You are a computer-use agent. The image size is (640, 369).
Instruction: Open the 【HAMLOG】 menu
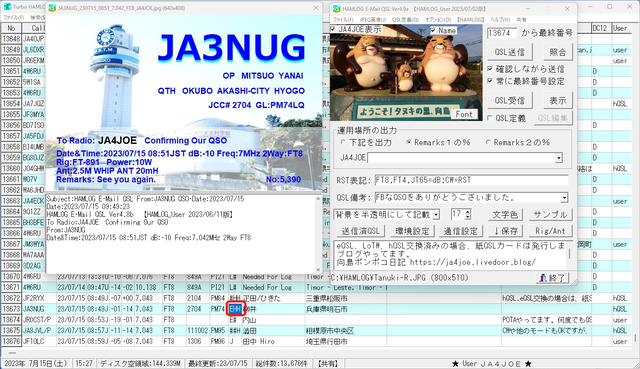pos(470,20)
